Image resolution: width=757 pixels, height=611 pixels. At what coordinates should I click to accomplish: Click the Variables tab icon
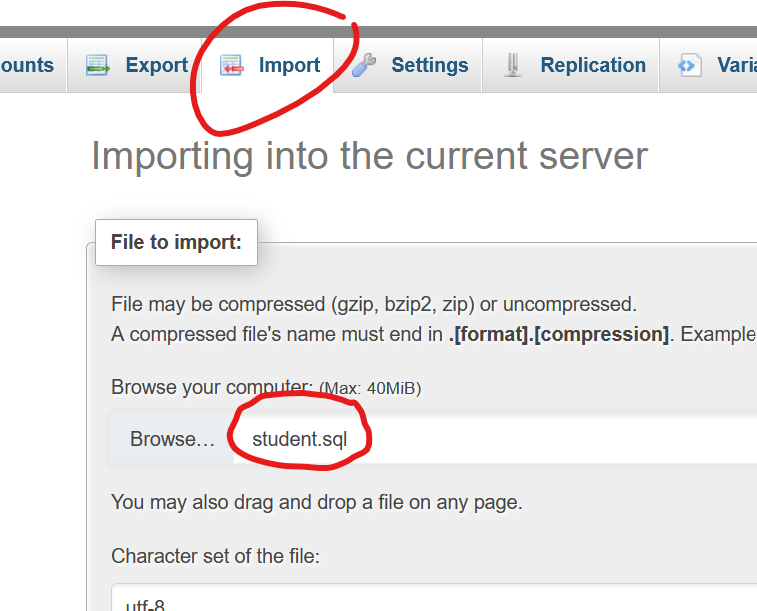(689, 66)
